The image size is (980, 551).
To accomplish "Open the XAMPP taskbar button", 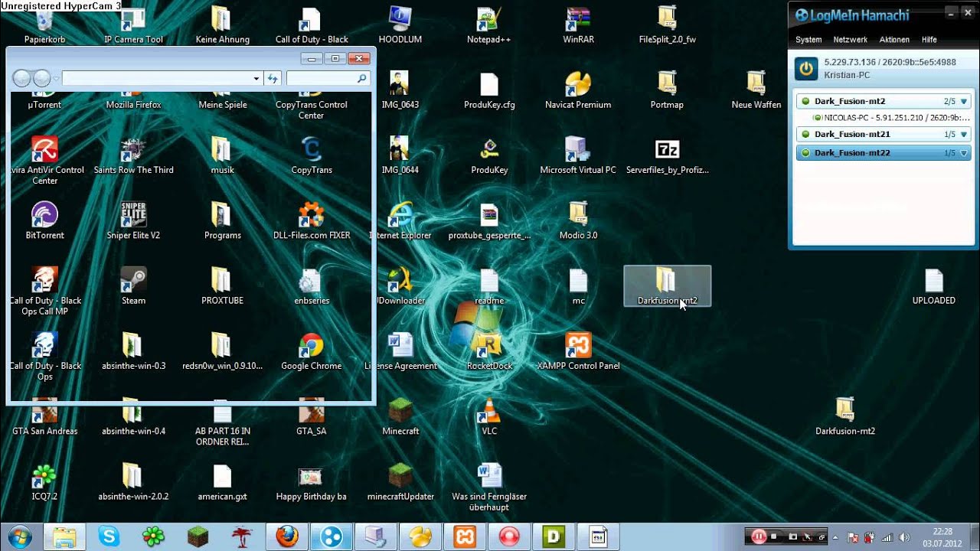I will pyautogui.click(x=465, y=536).
